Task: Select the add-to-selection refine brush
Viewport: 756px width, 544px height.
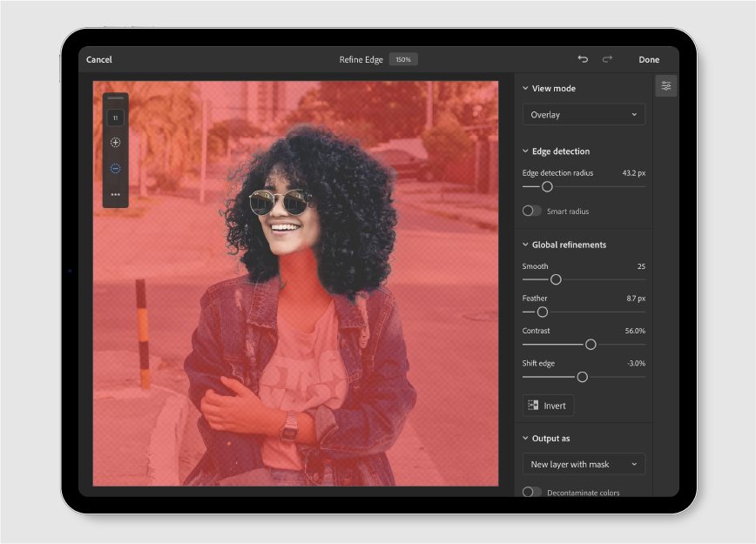Action: pyautogui.click(x=114, y=143)
